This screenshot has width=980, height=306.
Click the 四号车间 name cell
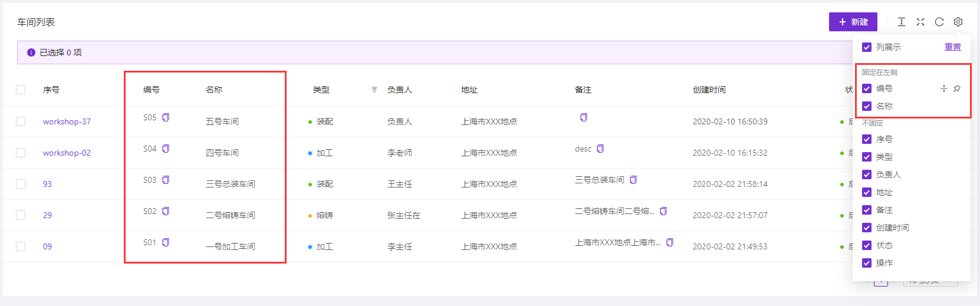click(222, 153)
